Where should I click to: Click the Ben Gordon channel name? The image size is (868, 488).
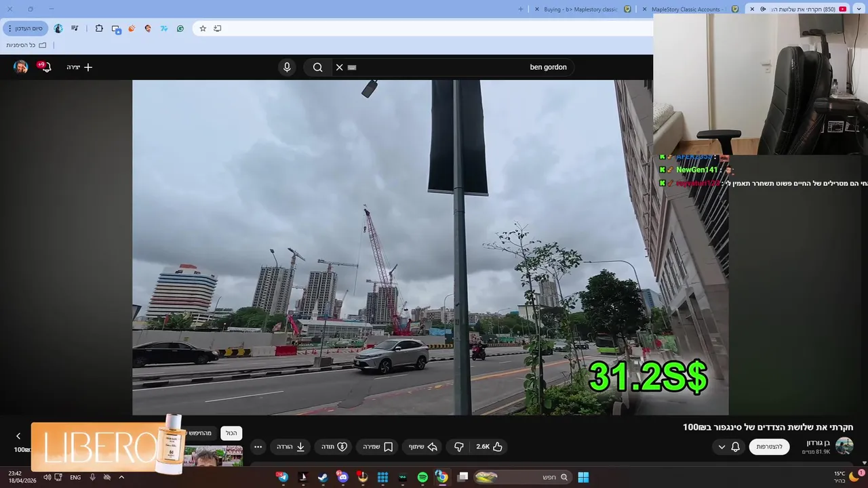818,443
